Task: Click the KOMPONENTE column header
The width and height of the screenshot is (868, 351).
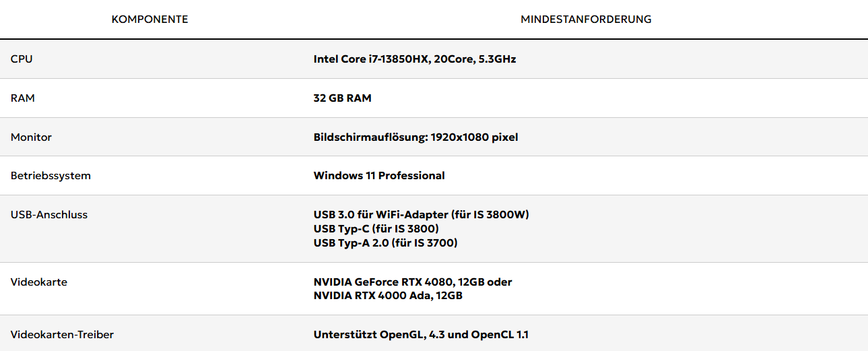Action: 149,20
